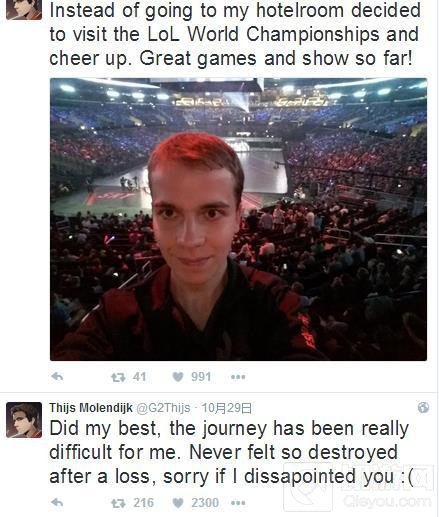The image size is (439, 517).
Task: Retweet the tweet with 41 retweets
Action: tap(118, 377)
